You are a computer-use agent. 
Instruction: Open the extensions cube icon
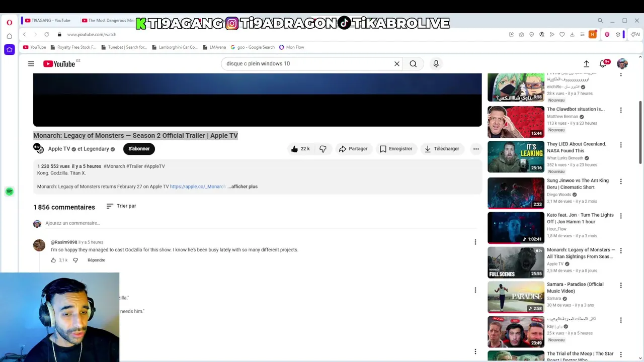click(x=617, y=34)
